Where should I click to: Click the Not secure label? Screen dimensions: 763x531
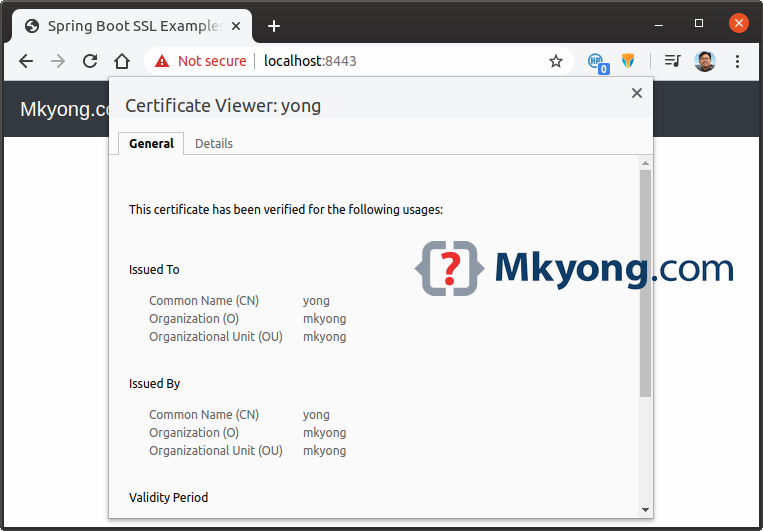212,61
